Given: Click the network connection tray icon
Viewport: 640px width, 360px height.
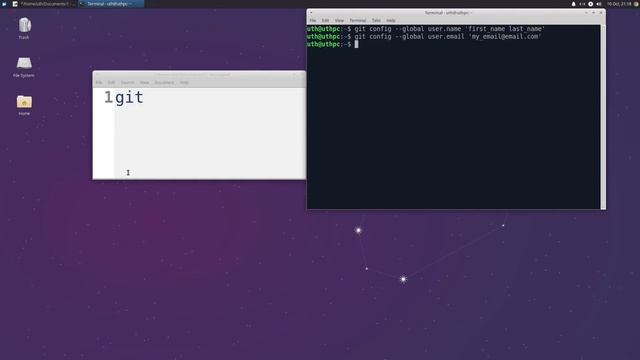Looking at the screenshot, I should tap(582, 4).
